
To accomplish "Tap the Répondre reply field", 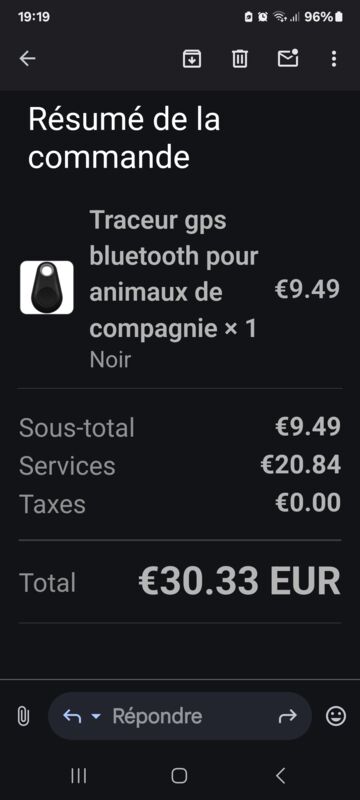I will (179, 716).
